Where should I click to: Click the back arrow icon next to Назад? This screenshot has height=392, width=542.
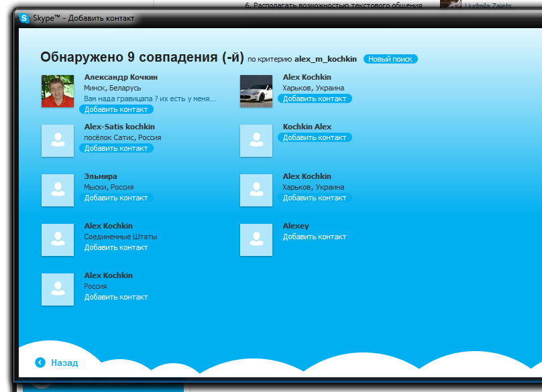(x=40, y=363)
